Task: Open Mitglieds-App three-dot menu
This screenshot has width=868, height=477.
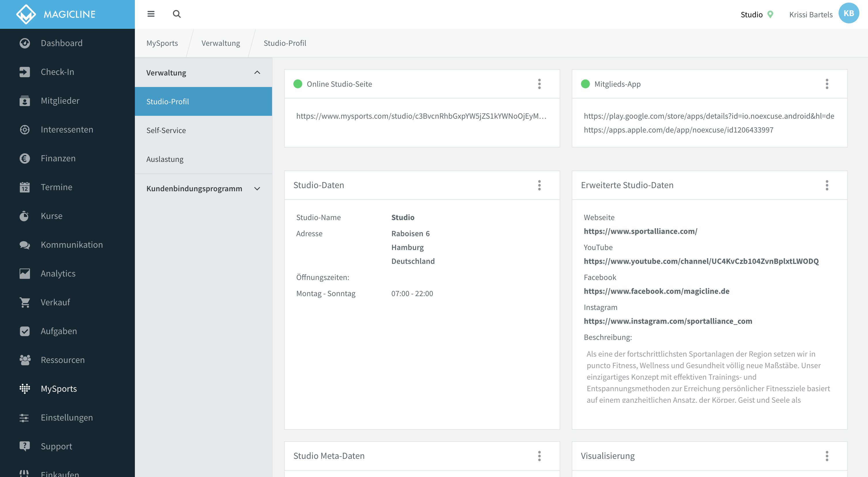Action: pos(827,84)
